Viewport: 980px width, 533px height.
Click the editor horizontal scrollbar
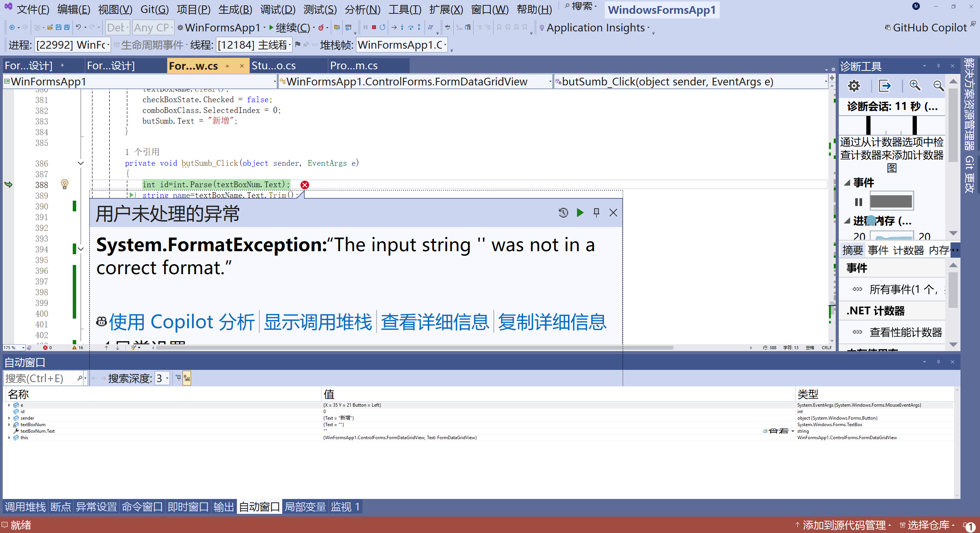click(413, 348)
